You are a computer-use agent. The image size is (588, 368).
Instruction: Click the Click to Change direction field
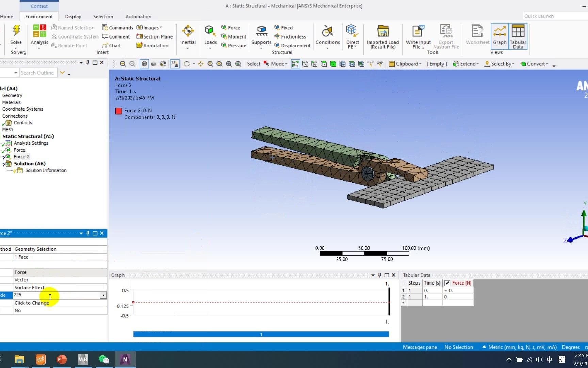60,303
